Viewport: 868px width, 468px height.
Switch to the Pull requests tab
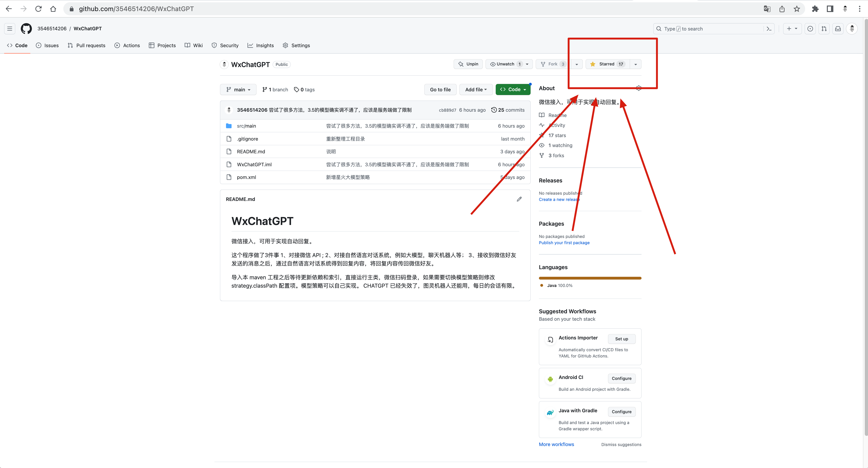click(86, 46)
